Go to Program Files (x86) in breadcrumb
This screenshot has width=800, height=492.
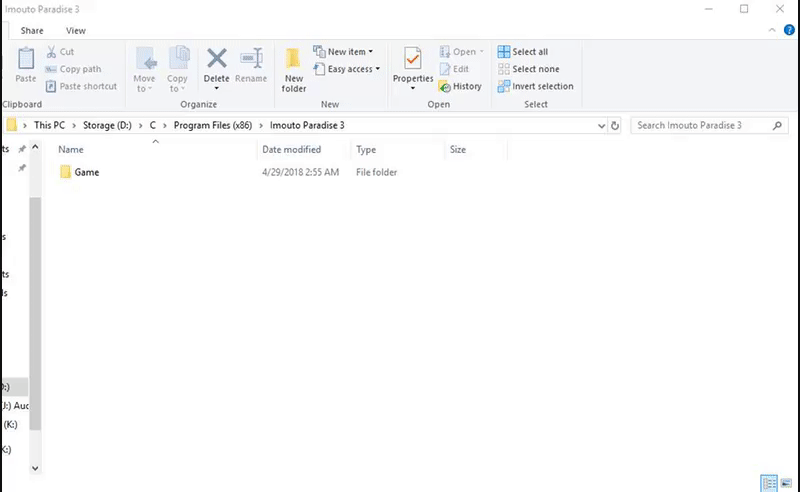[x=213, y=125]
